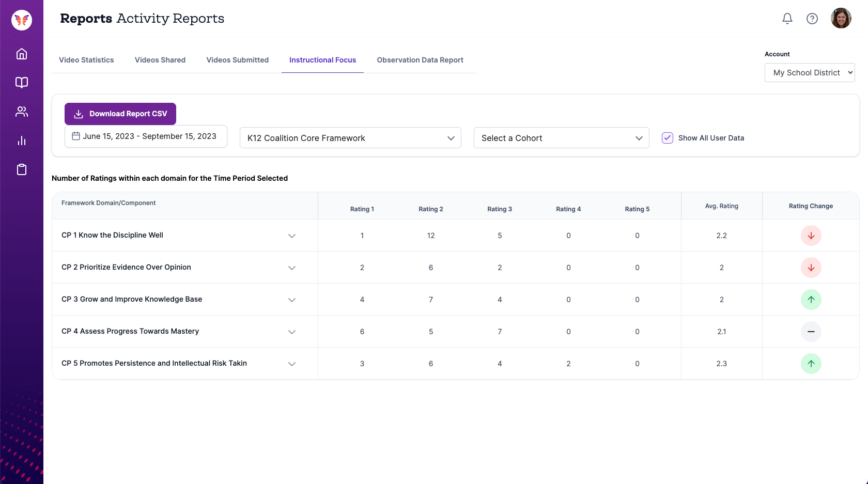
Task: Click the help question mark icon
Action: pos(812,19)
